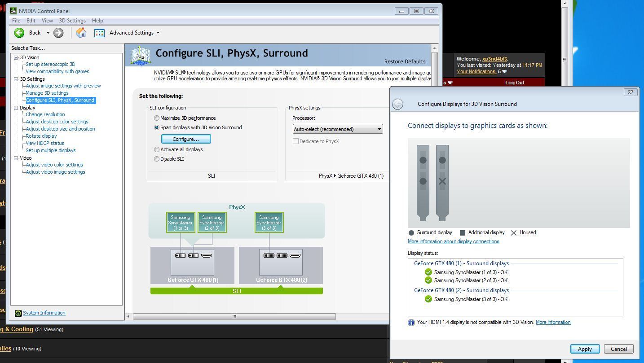Screen dimensions: 644x363
Task: Click the Samsung SyncMaster (2 of 3) diagram box
Action: point(212,223)
